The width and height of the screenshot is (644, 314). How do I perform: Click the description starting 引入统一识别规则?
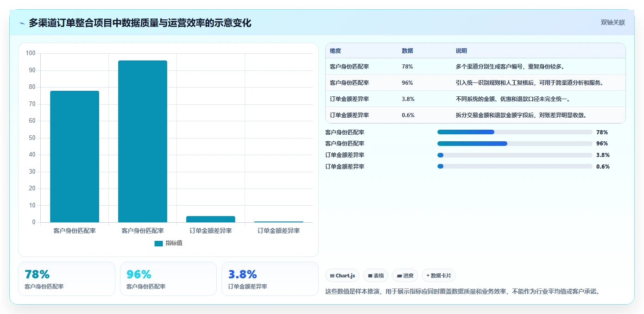tap(530, 83)
